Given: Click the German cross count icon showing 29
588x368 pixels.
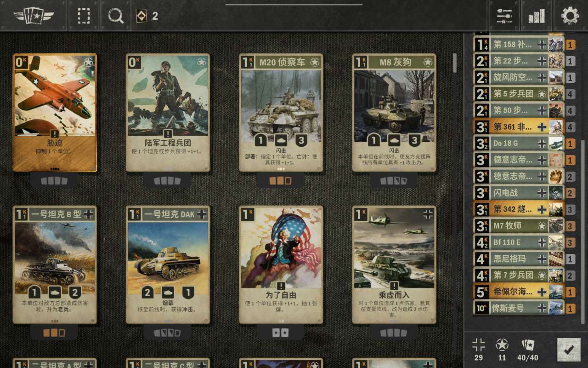Looking at the screenshot, I should tap(479, 350).
